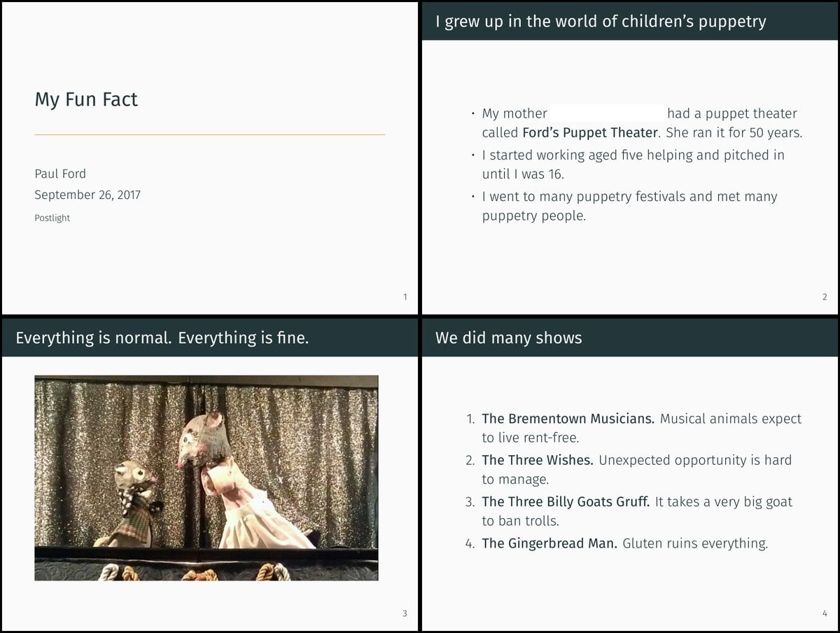The image size is (840, 633).
Task: Click page number 3 below the puppet photo
Action: 404,614
